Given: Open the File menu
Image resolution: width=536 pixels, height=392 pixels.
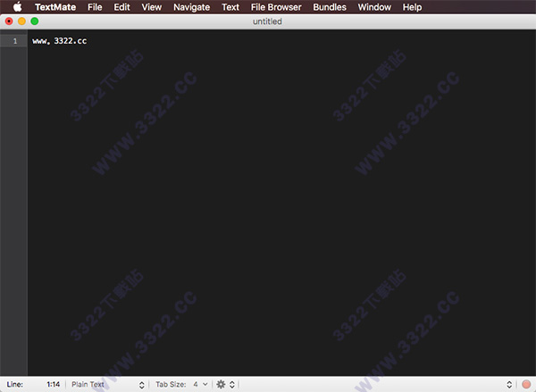Looking at the screenshot, I should [95, 7].
